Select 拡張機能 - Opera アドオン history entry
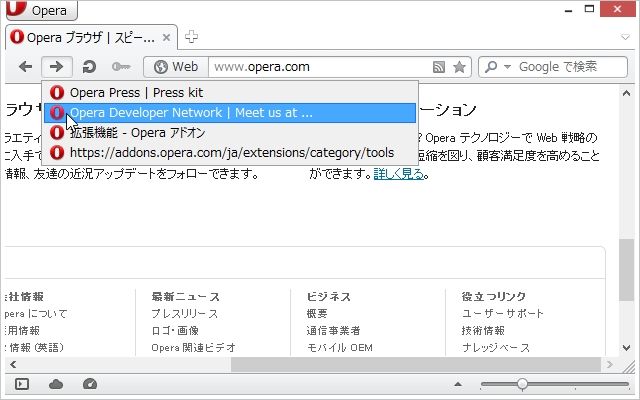Image resolution: width=640 pixels, height=400 pixels. point(230,133)
